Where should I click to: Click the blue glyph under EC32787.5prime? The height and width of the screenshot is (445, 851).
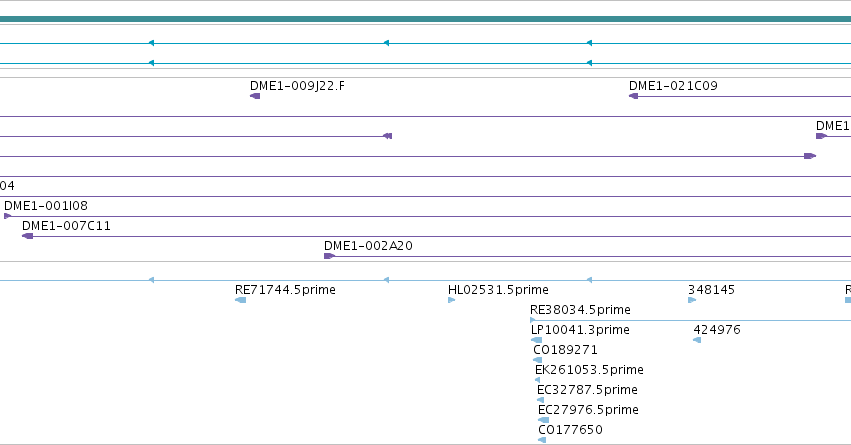pos(540,400)
